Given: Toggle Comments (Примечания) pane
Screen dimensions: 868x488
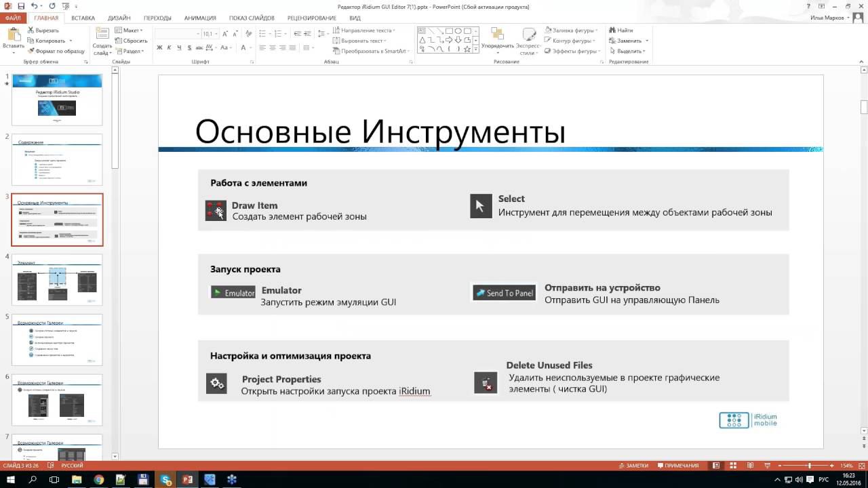Looking at the screenshot, I should pos(677,466).
